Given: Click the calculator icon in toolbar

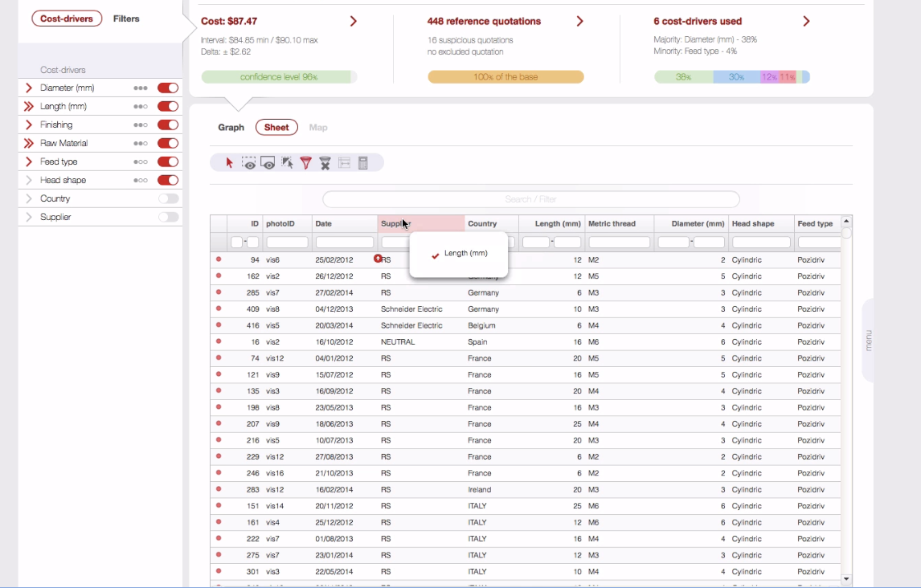Looking at the screenshot, I should pyautogui.click(x=363, y=163).
